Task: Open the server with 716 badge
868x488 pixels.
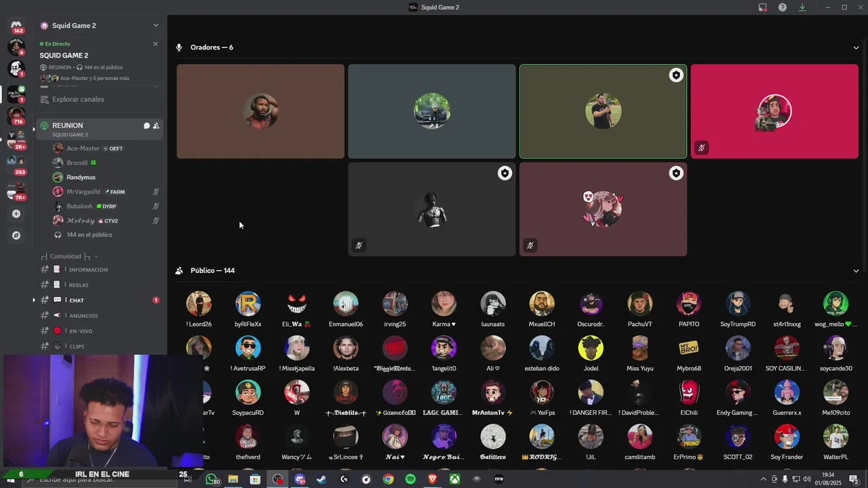Action: [16, 116]
